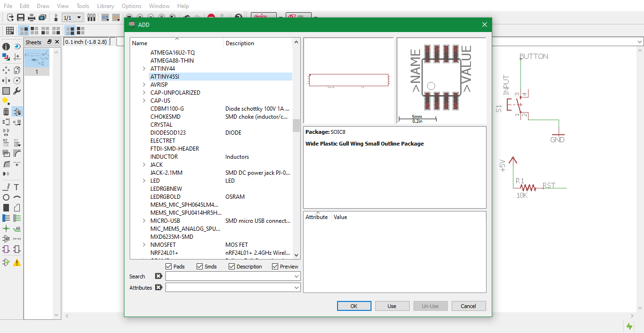Select the Circle drawing tool
Viewport: 644px width, 333px height.
[6, 197]
